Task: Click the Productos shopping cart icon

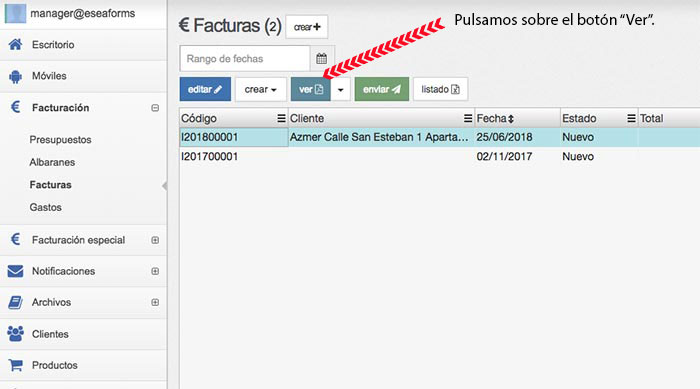Action: click(x=16, y=365)
